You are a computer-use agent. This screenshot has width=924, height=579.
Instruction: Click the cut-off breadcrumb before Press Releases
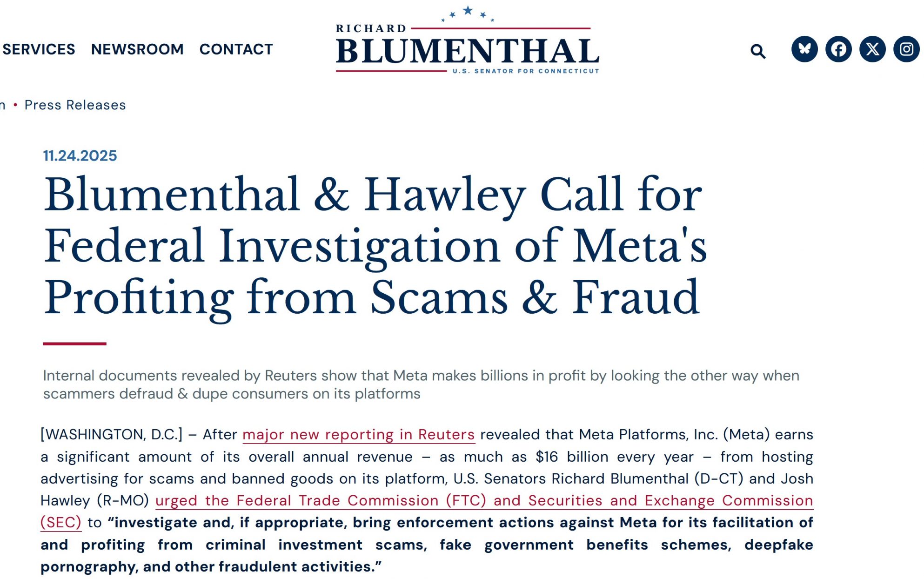[x=2, y=105]
